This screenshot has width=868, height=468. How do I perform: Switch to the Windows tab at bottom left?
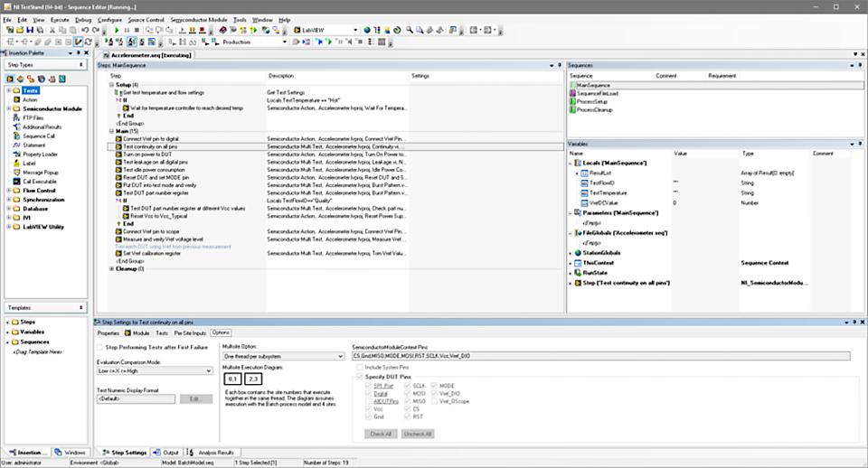click(x=71, y=453)
